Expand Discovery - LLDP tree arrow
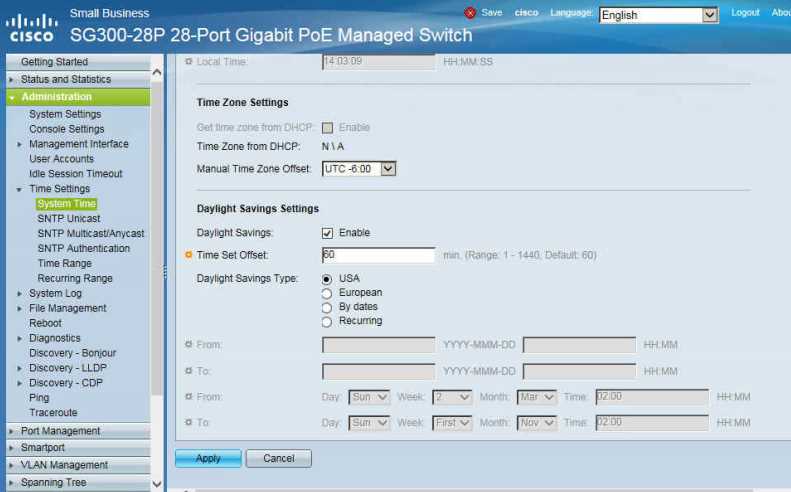Screen dimensions: 791x492 (x=20, y=368)
